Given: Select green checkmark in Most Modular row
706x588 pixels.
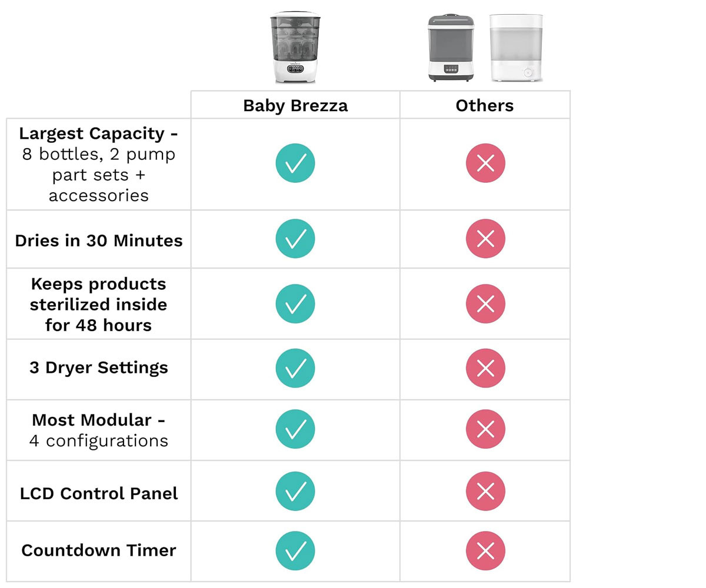Looking at the screenshot, I should 295,429.
